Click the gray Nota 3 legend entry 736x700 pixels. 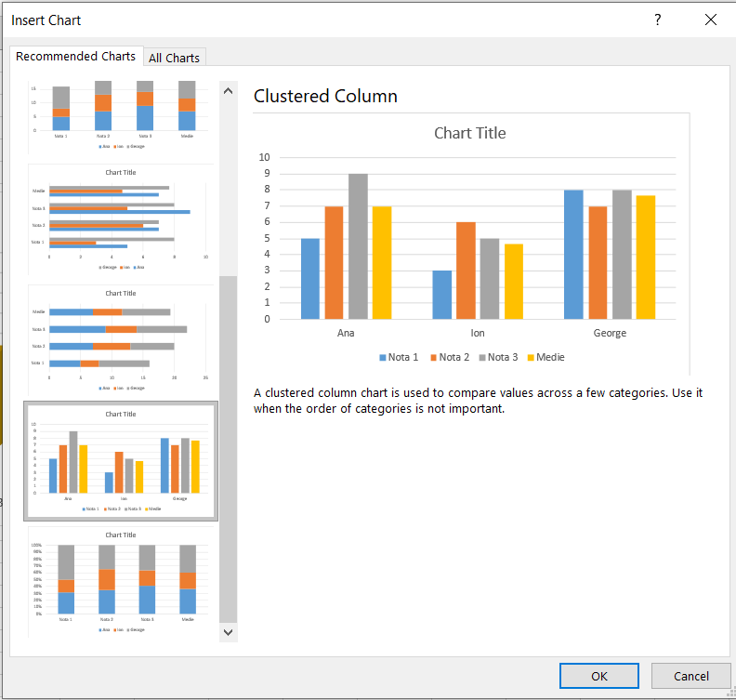(x=499, y=357)
